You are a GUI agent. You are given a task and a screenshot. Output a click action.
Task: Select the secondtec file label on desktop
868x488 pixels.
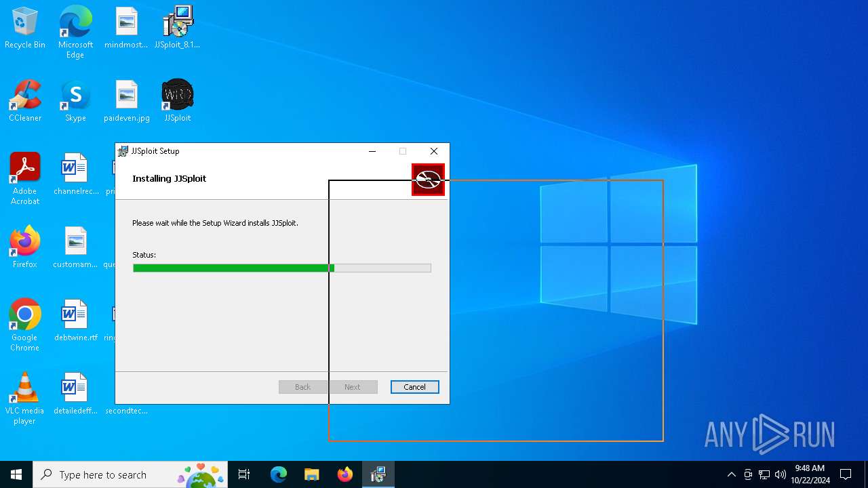point(126,411)
